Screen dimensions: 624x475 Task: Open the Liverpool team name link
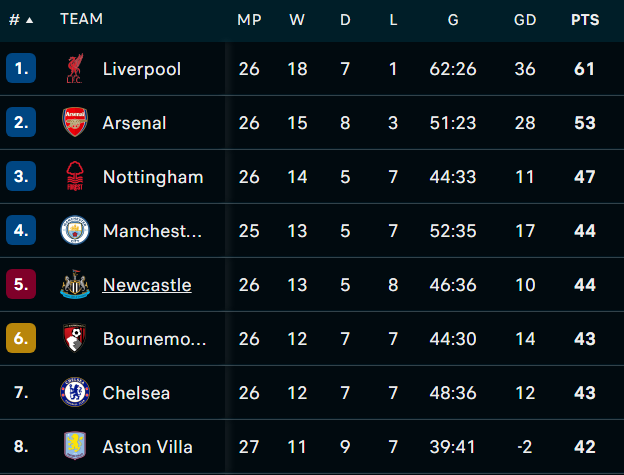142,69
